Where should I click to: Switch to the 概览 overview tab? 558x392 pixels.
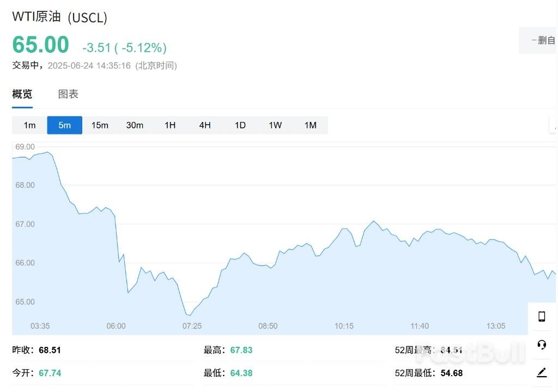click(22, 94)
